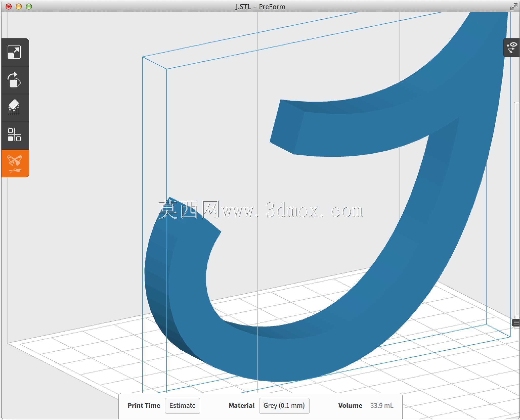520x420 pixels.
Task: Click the yellow minimize window button
Action: click(x=19, y=7)
